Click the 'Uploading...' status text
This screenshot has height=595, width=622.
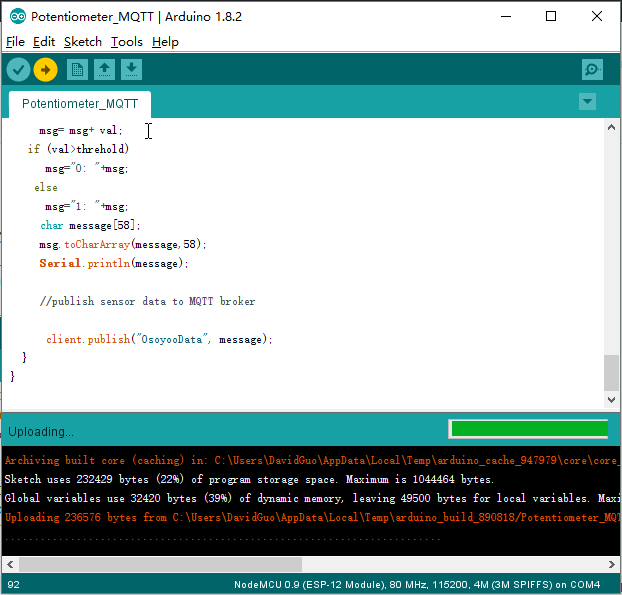(x=41, y=432)
